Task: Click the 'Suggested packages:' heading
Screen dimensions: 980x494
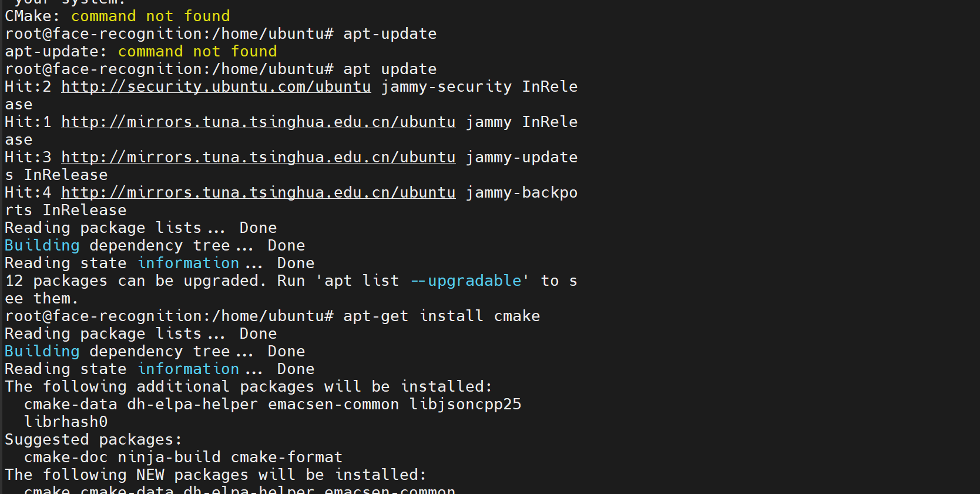Action: point(93,440)
